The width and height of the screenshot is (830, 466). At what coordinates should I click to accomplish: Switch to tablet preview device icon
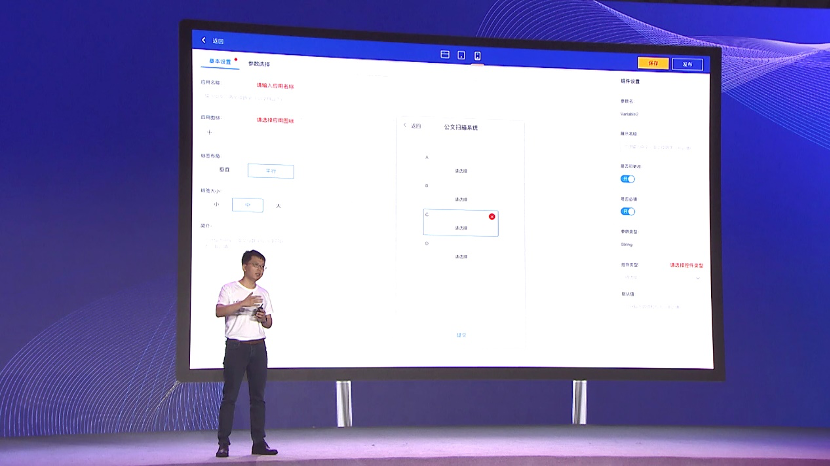click(461, 55)
